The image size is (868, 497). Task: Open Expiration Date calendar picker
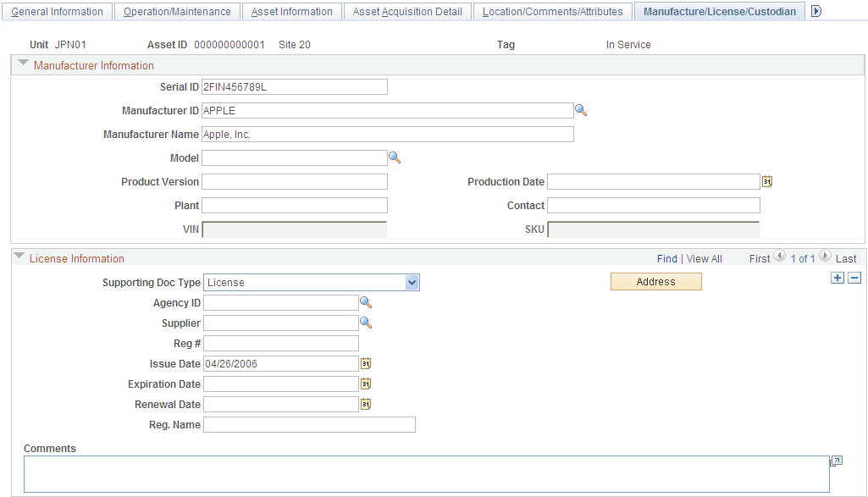(x=366, y=384)
